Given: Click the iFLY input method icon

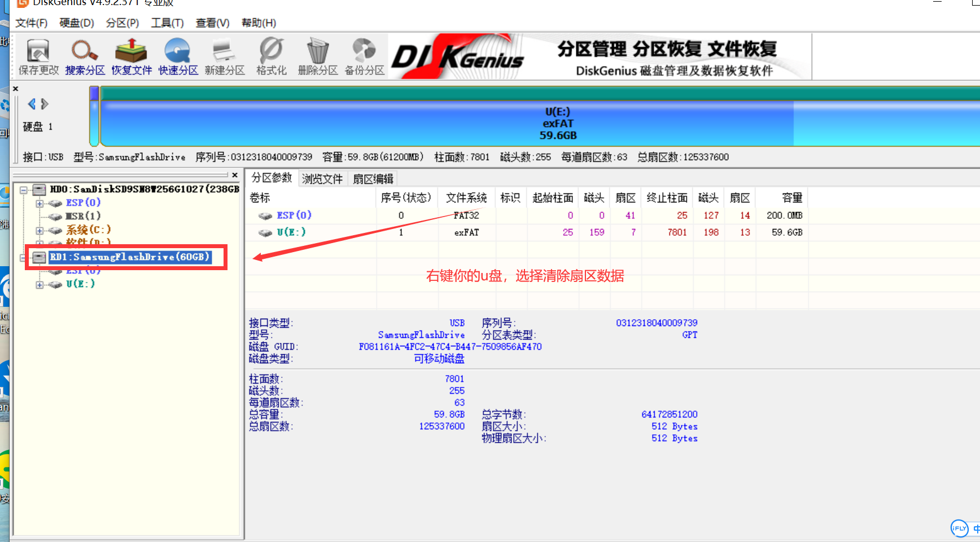Looking at the screenshot, I should pos(960,528).
